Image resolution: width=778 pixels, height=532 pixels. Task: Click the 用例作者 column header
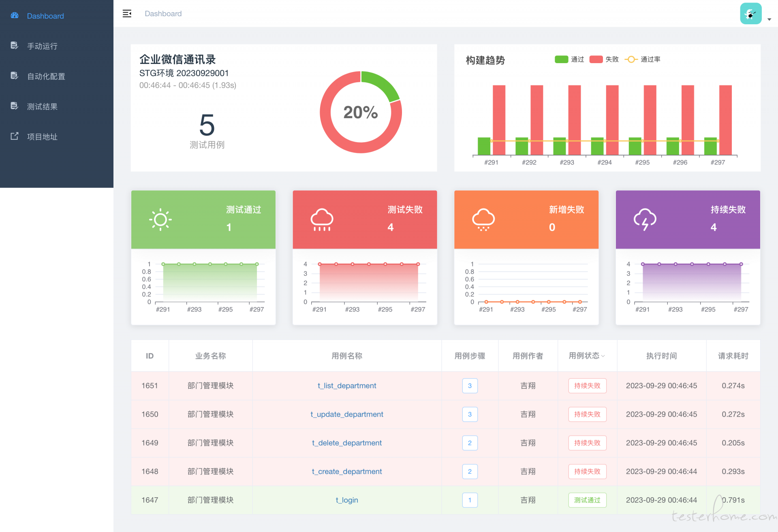(528, 356)
